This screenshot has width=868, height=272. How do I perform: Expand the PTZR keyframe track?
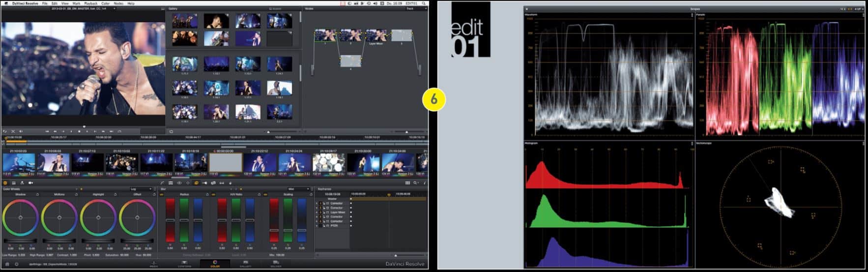(x=317, y=226)
